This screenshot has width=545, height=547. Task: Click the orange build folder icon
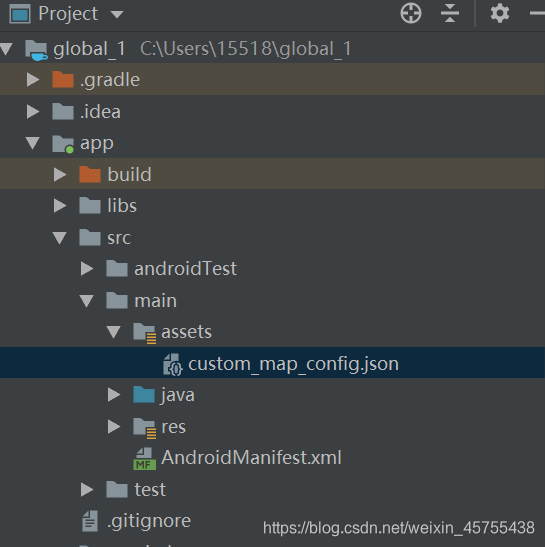[90, 174]
